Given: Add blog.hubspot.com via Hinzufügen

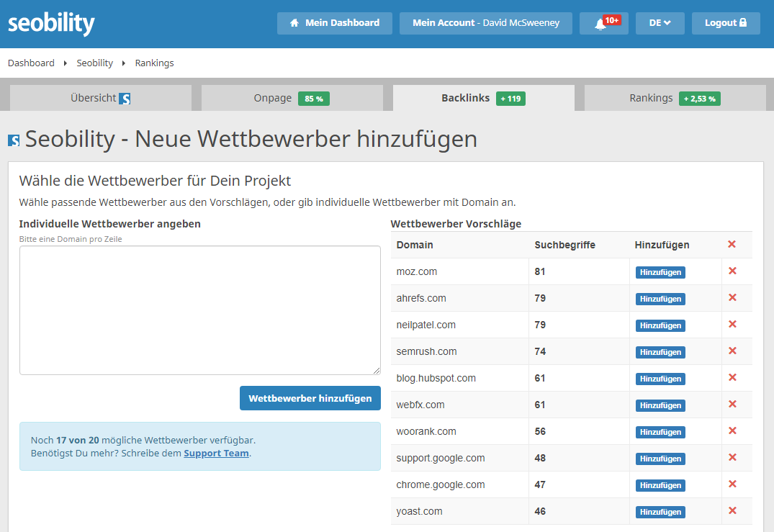Looking at the screenshot, I should click(660, 379).
